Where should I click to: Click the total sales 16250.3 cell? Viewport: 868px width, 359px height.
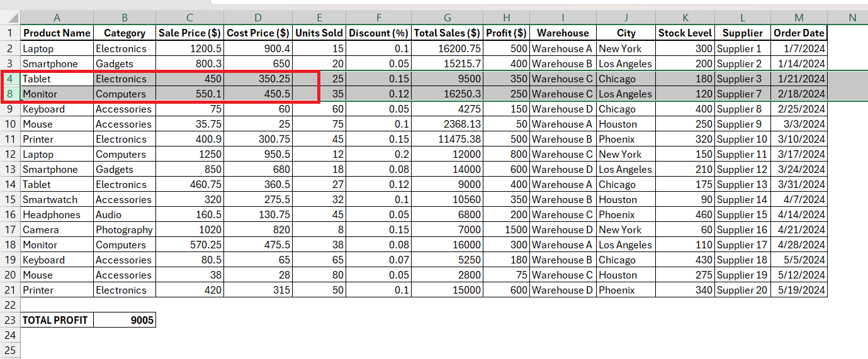447,94
